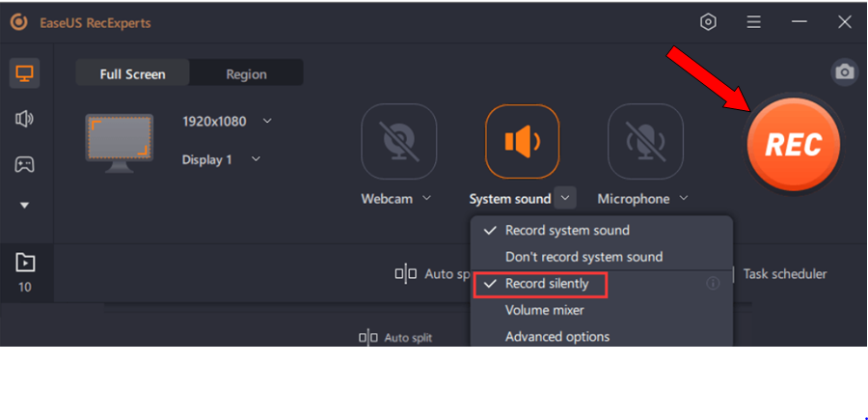Enable the Webcam toggle button

click(398, 141)
